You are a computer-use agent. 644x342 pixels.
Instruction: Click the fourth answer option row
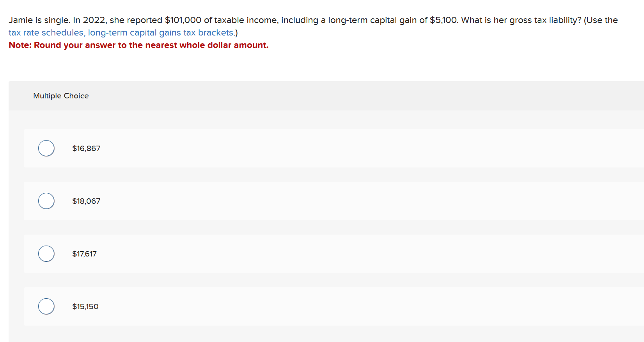(x=234, y=306)
